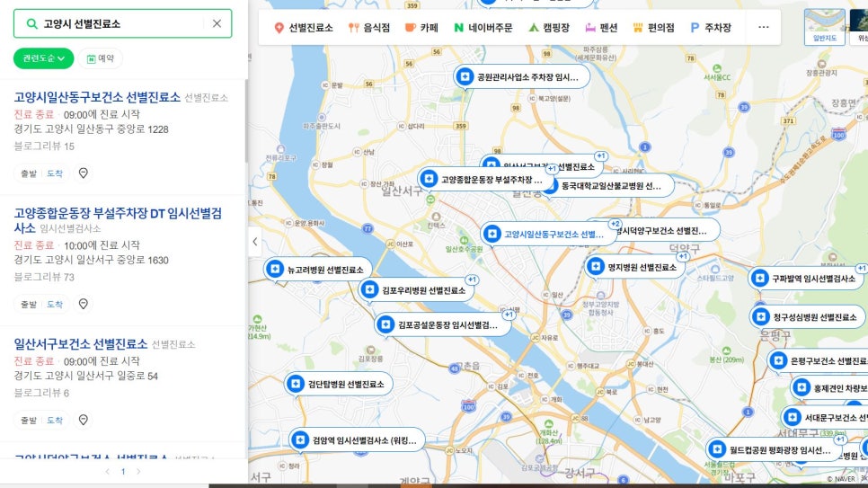Switch to 일반지도 map type thumbnail
The image size is (868, 488).
click(x=824, y=27)
